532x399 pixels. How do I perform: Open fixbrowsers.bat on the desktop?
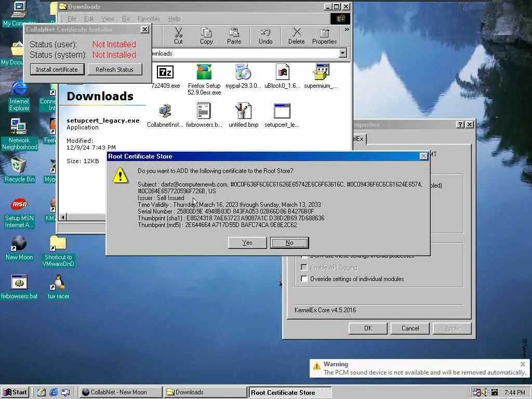(19, 287)
